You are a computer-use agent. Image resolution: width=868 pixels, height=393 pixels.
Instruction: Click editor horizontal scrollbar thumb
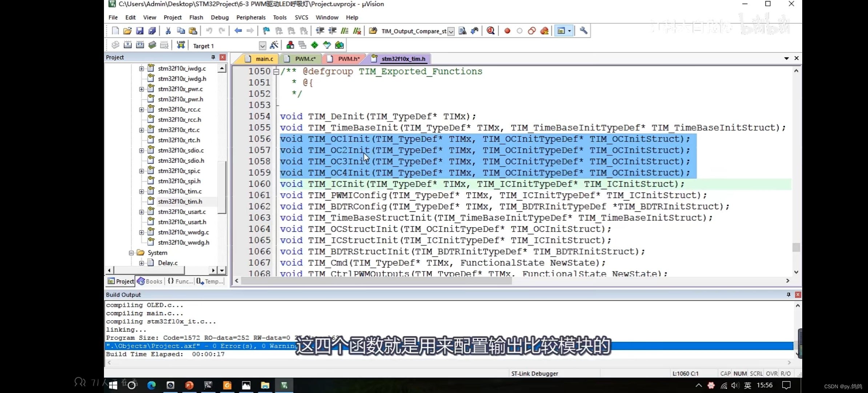click(376, 281)
